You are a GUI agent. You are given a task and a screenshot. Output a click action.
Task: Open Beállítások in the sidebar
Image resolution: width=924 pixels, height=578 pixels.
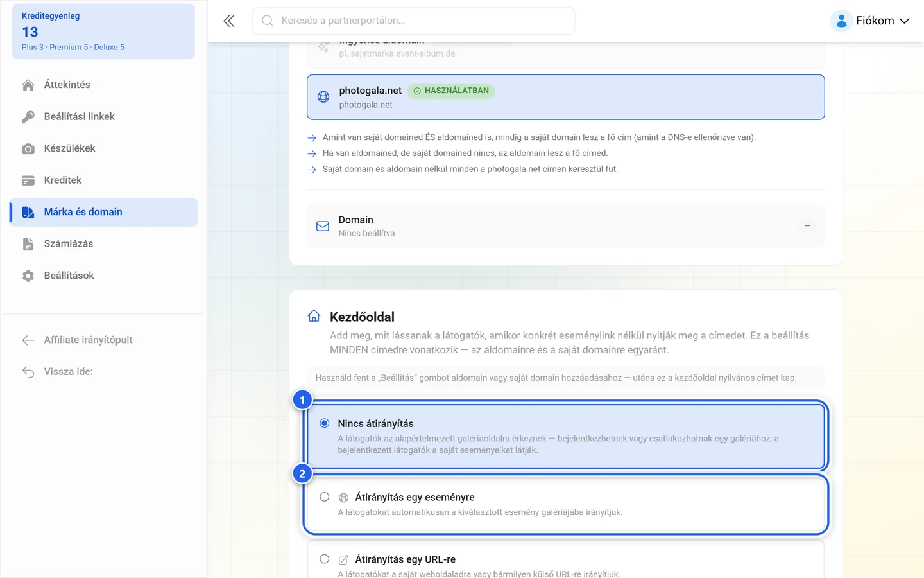(104, 276)
